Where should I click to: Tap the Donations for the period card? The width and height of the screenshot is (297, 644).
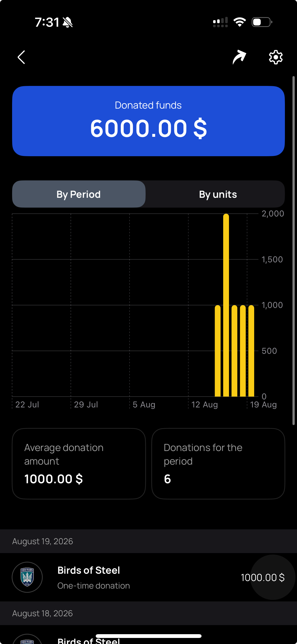tap(218, 464)
